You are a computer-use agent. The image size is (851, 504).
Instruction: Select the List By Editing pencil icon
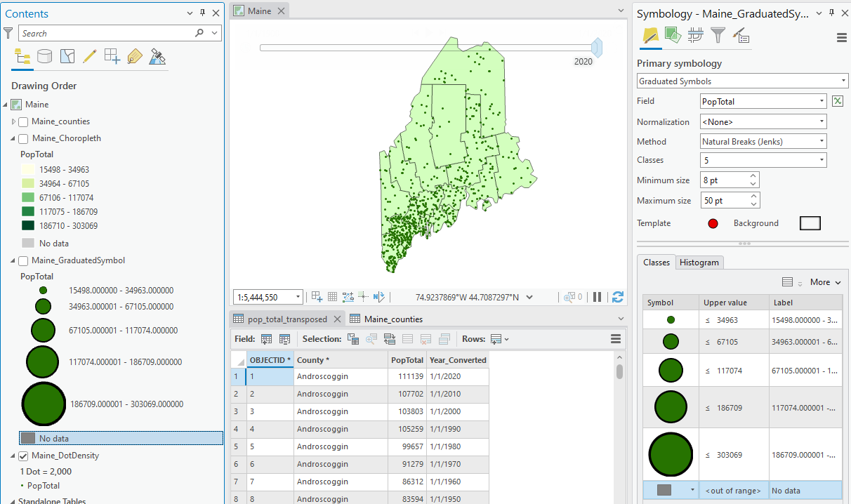[x=89, y=56]
